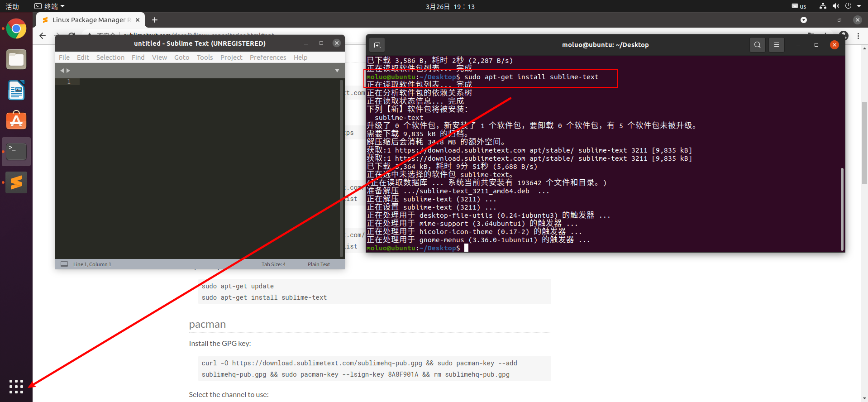
Task: Go back in the Chrome browser
Action: point(43,35)
